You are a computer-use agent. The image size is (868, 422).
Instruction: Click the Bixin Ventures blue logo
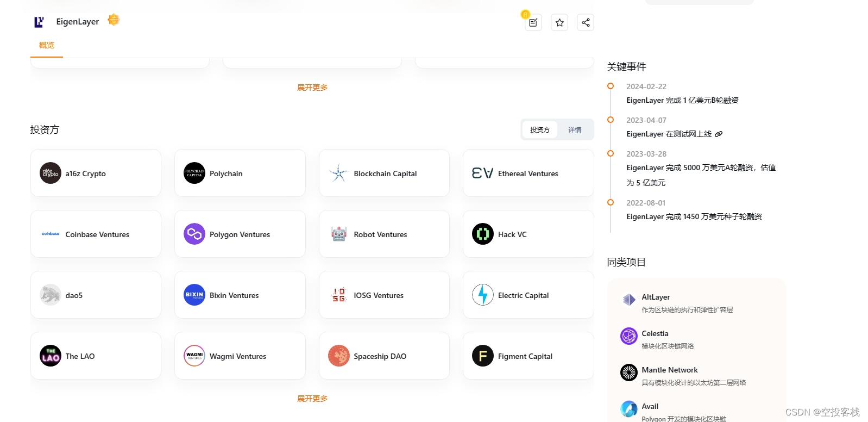click(x=194, y=295)
